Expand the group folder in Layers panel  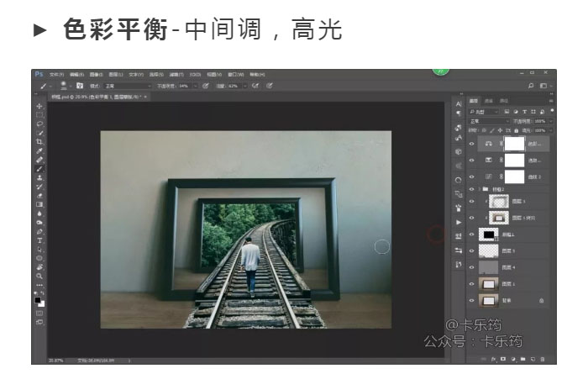[x=480, y=189]
